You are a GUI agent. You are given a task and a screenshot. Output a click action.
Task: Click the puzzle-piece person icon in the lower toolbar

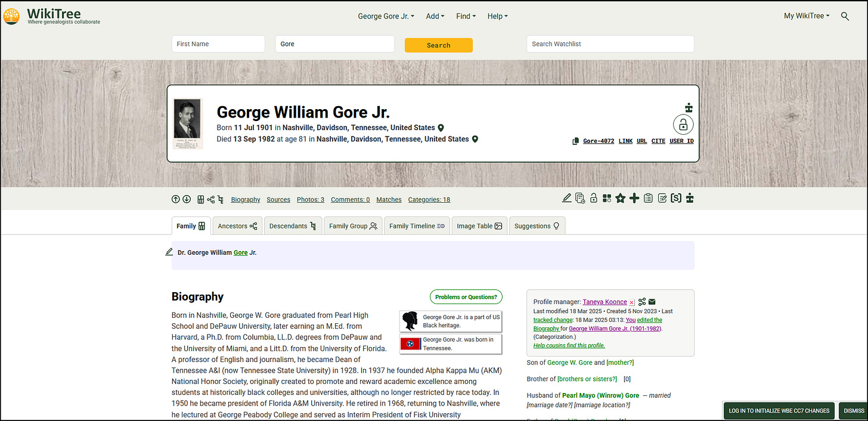(x=690, y=198)
